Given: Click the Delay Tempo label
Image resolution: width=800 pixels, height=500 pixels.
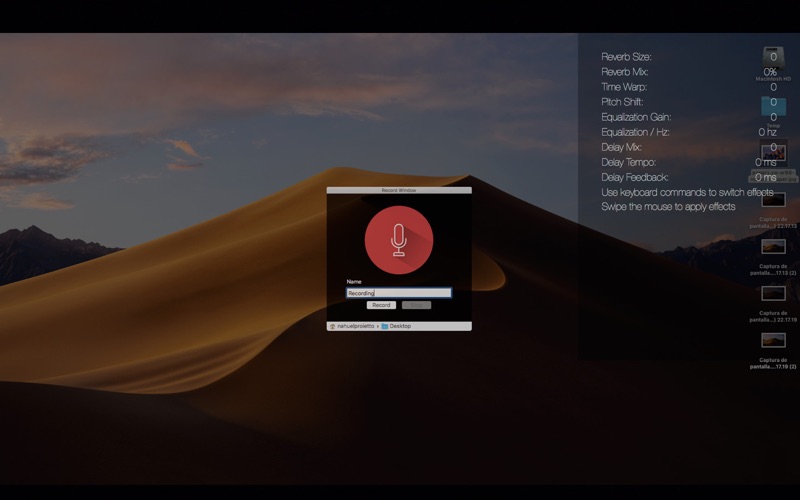Looking at the screenshot, I should tap(629, 162).
